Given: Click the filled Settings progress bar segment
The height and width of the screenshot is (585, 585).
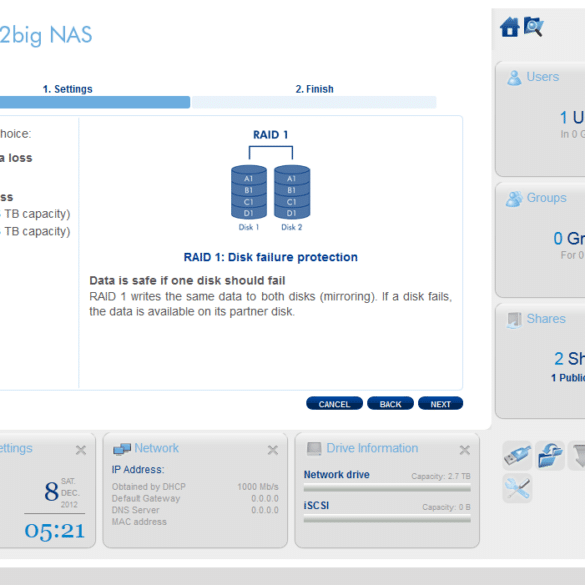Looking at the screenshot, I should [95, 102].
